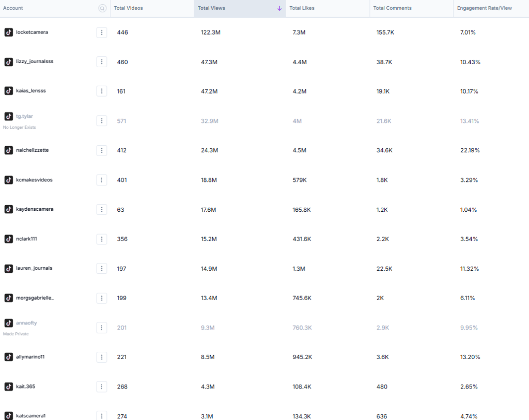529x420 pixels.
Task: Click TikTok icon next to naichelizzette
Action: 8,150
